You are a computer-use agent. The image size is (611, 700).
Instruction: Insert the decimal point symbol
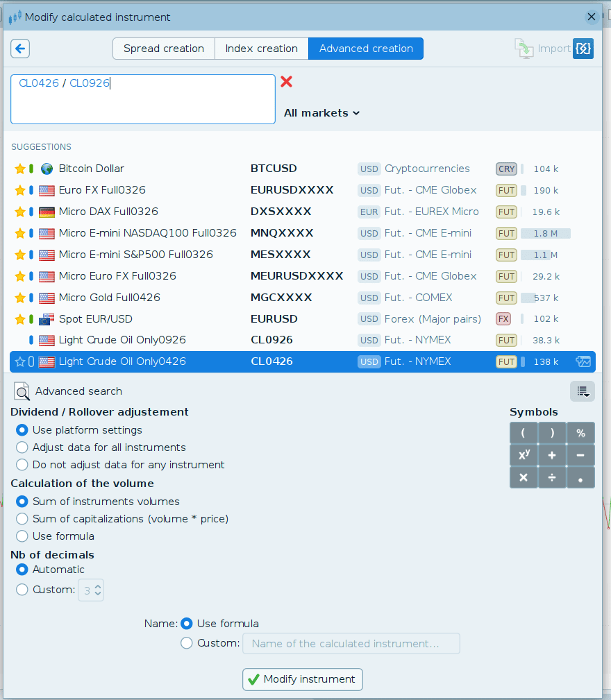580,477
